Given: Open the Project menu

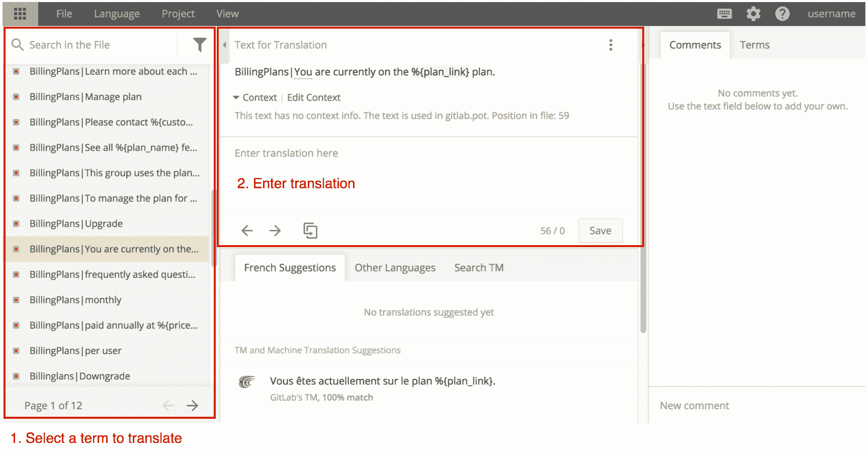Looking at the screenshot, I should pos(178,14).
